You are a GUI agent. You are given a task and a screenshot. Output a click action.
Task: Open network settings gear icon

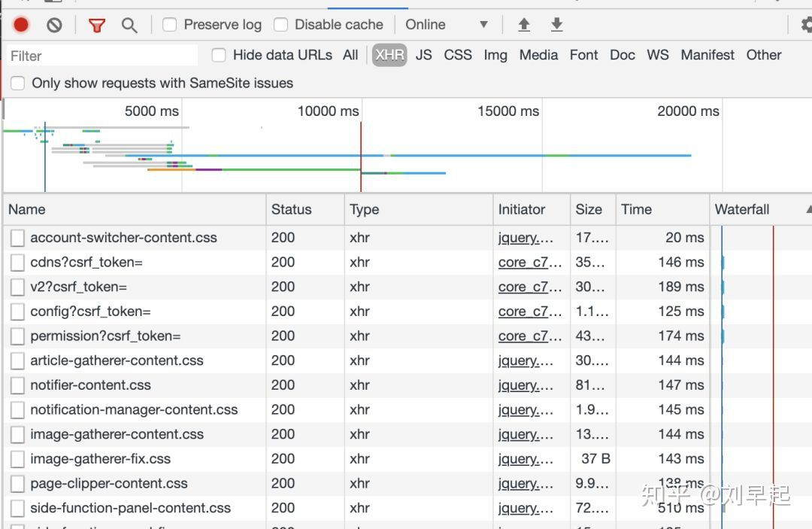tap(806, 25)
